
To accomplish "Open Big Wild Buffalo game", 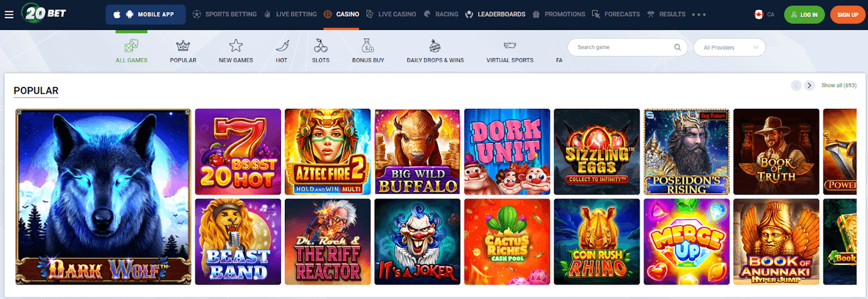I will pyautogui.click(x=418, y=152).
